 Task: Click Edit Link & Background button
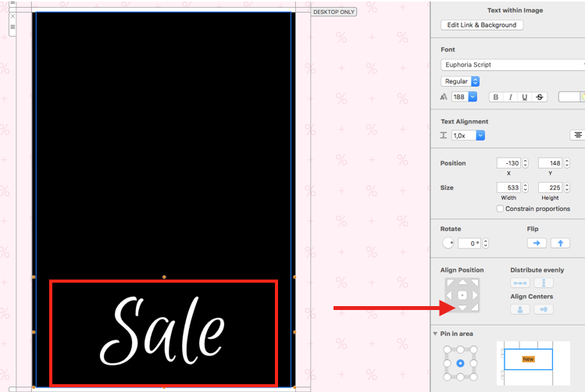point(482,25)
